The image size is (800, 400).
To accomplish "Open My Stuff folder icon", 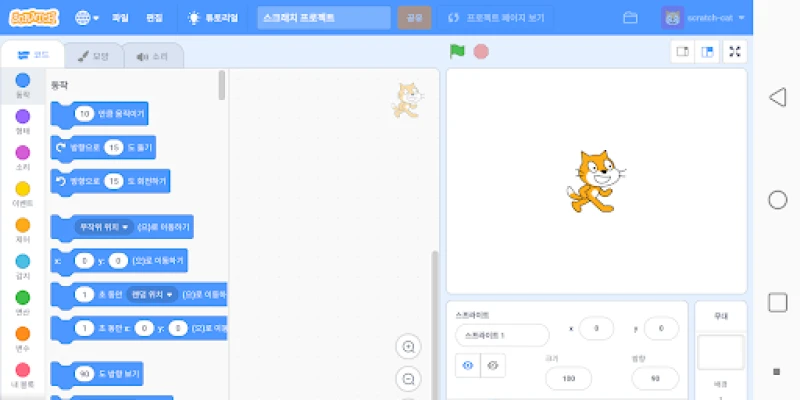I will 630,18.
